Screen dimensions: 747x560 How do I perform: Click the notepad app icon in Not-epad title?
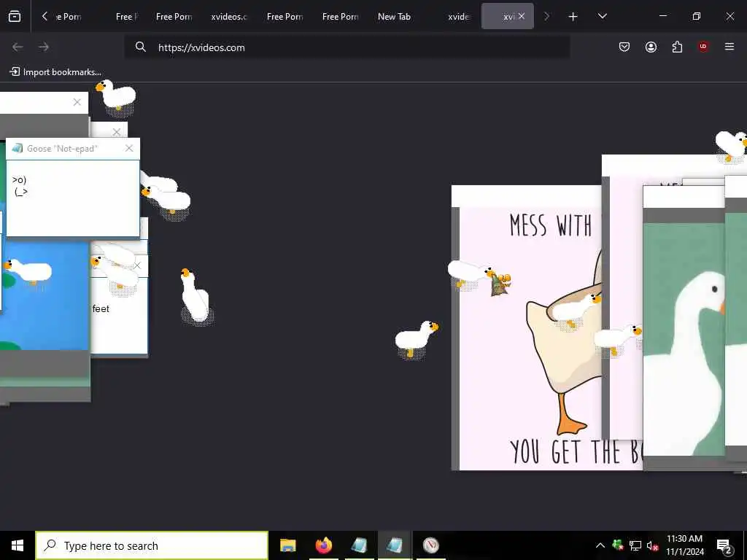(x=18, y=148)
